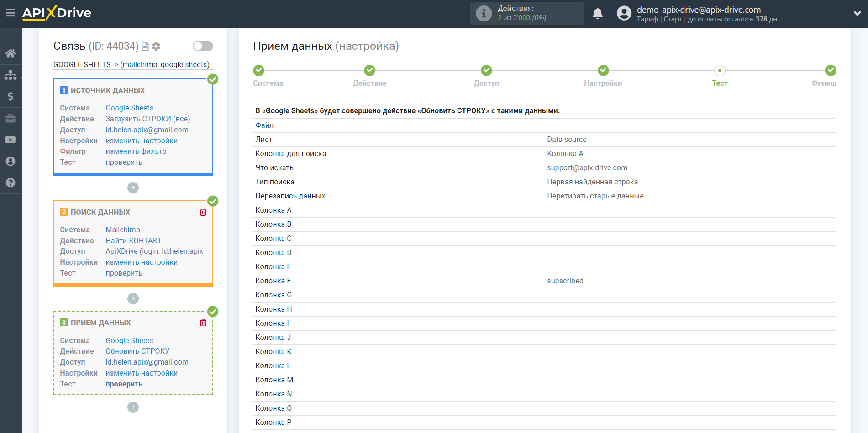This screenshot has height=433, width=868.
Task: Click the Колонка P row
Action: 545,422
